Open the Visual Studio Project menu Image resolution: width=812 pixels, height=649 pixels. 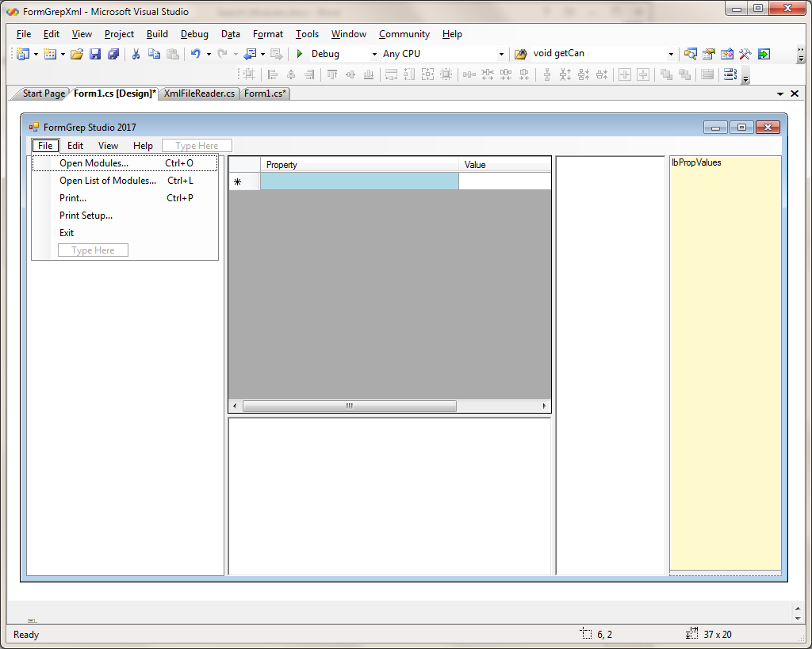click(119, 34)
